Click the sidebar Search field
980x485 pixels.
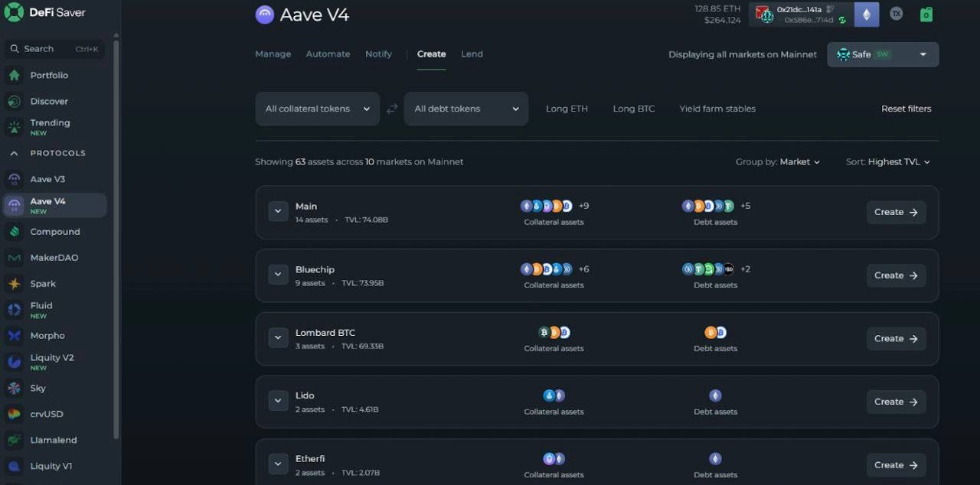(54, 49)
